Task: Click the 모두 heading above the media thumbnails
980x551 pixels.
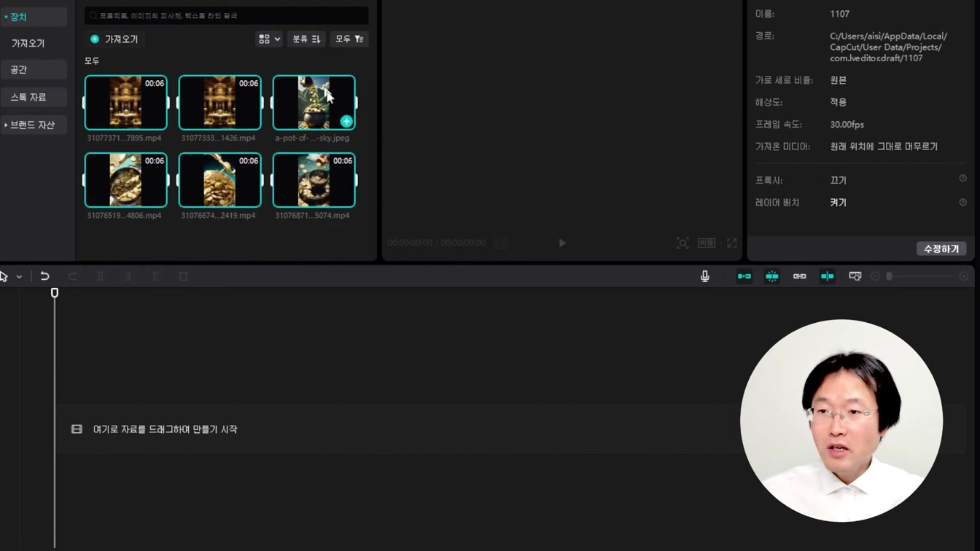Action: tap(92, 61)
